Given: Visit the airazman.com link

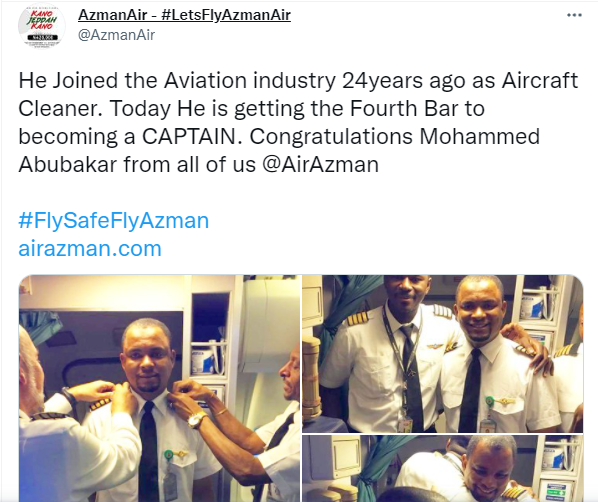Looking at the screenshot, I should [90, 248].
